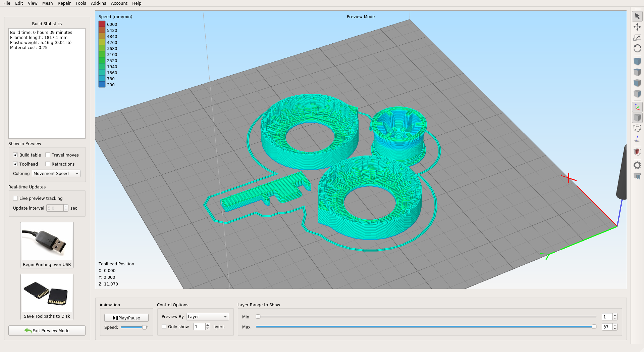
Task: Open the Tools menu
Action: (x=81, y=3)
